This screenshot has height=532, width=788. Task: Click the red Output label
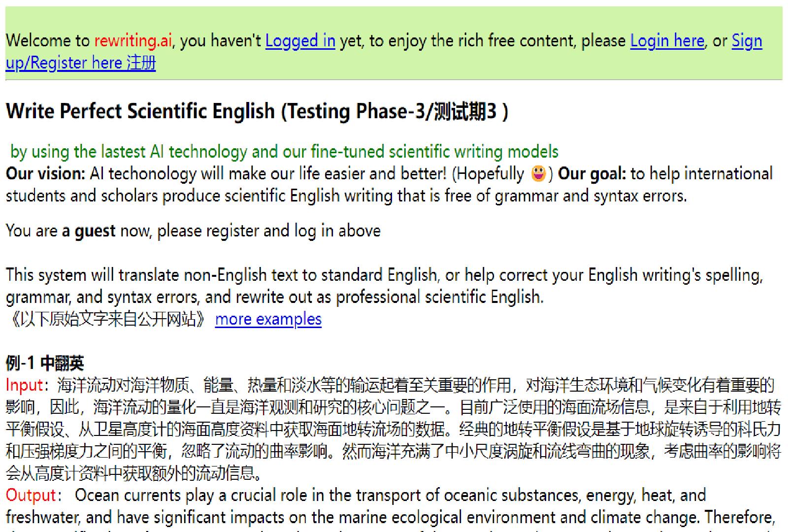[x=30, y=495]
